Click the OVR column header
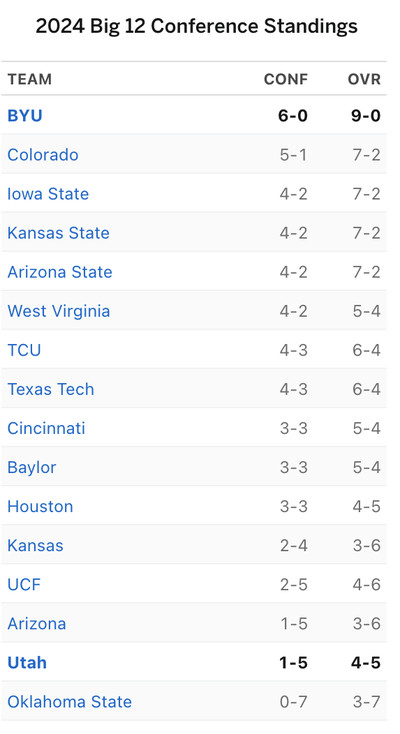 click(364, 79)
